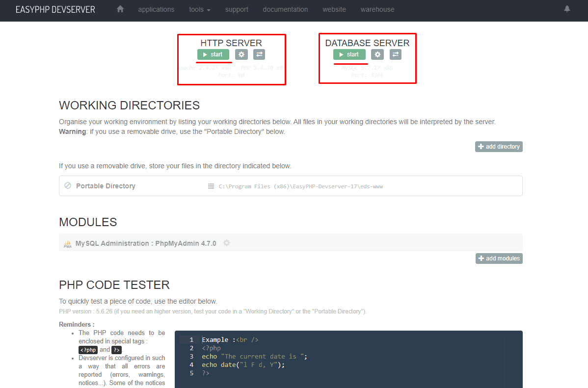This screenshot has height=388, width=588.
Task: Open the Database Server settings gear
Action: 377,54
